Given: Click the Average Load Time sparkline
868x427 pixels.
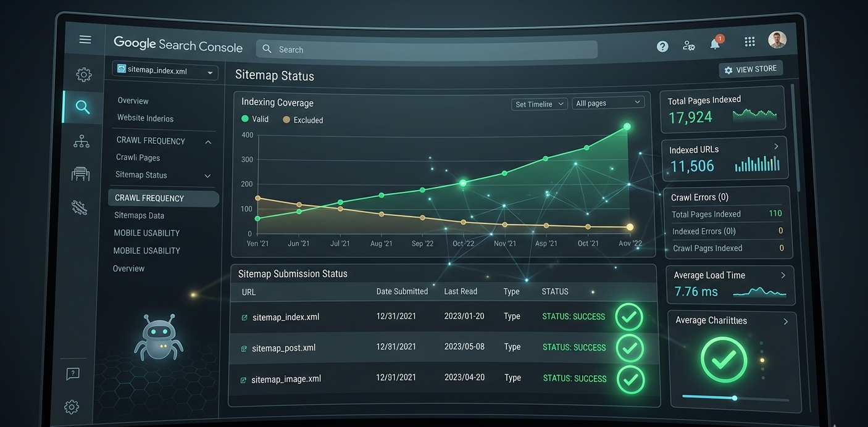Looking at the screenshot, I should click(759, 292).
